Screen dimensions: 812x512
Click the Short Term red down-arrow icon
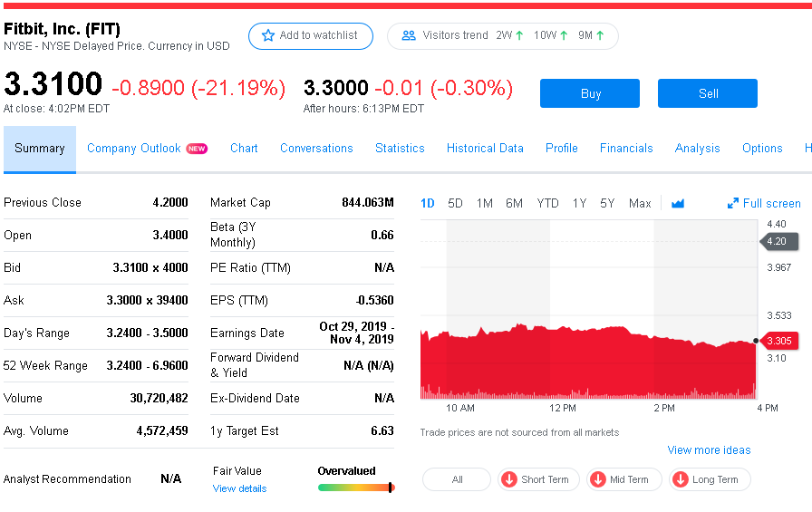pos(509,479)
